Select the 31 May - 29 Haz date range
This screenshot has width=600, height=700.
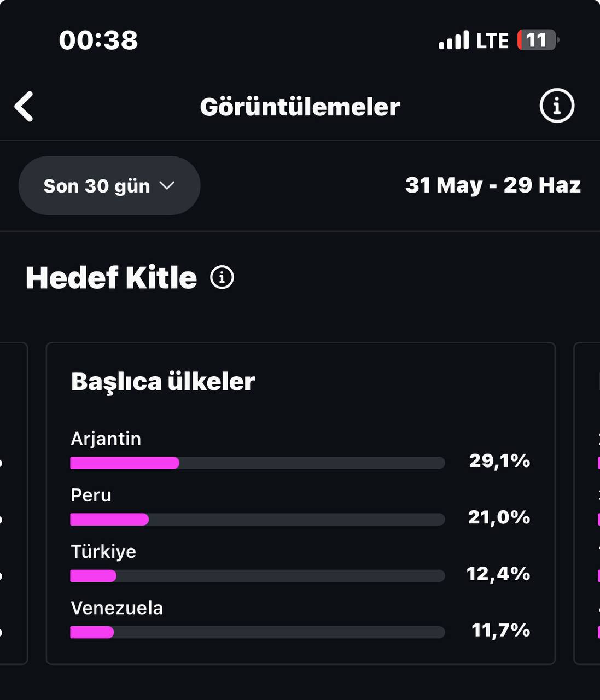(x=493, y=185)
